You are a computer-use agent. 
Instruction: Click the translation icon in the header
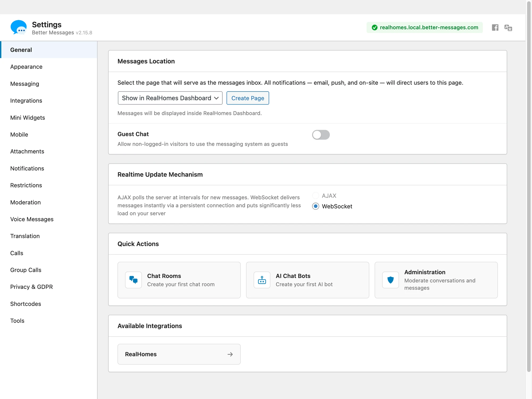click(508, 28)
